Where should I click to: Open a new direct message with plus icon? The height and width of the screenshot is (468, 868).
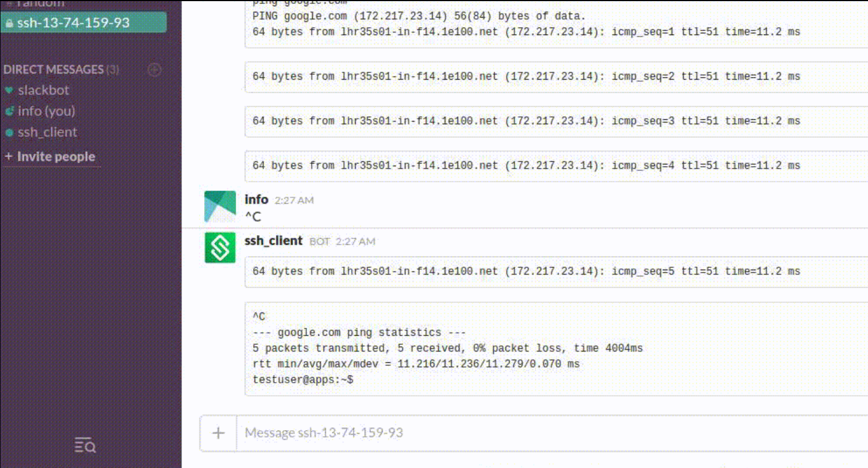[x=154, y=70]
